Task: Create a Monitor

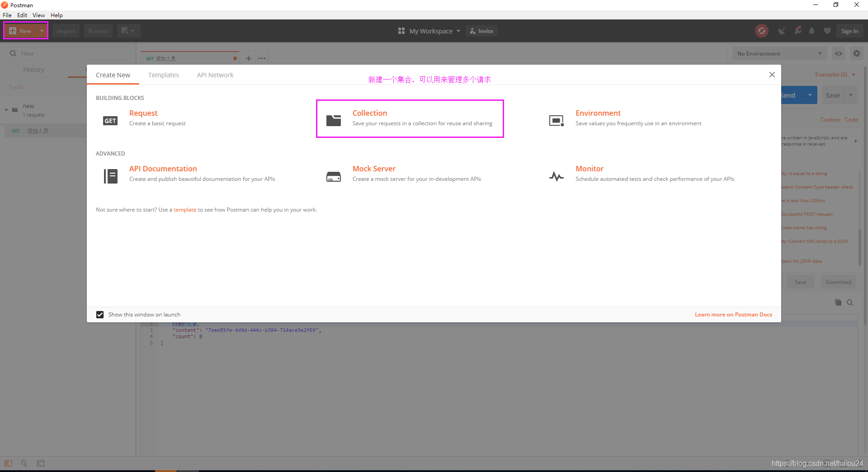Action: [590, 169]
